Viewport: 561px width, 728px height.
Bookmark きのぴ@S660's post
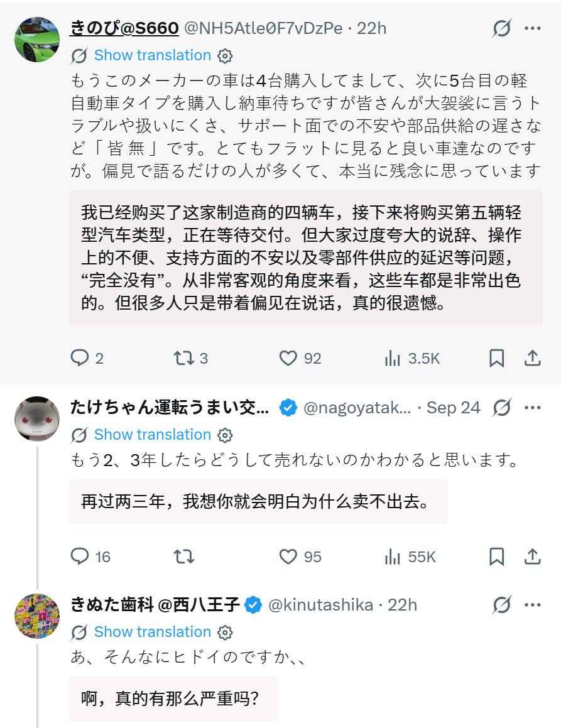pos(496,359)
